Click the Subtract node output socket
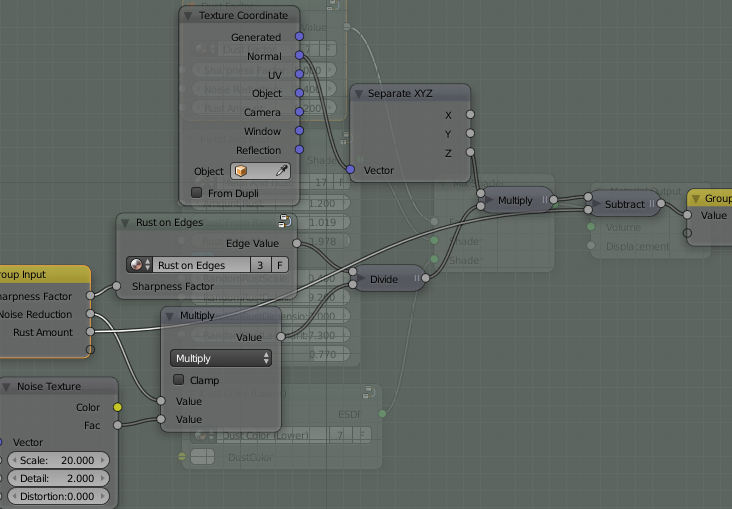 (661, 203)
